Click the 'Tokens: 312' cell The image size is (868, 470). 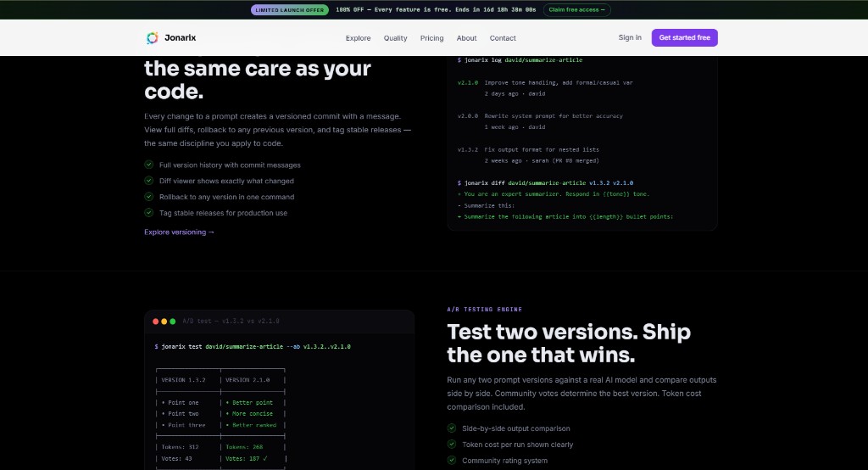[180, 447]
